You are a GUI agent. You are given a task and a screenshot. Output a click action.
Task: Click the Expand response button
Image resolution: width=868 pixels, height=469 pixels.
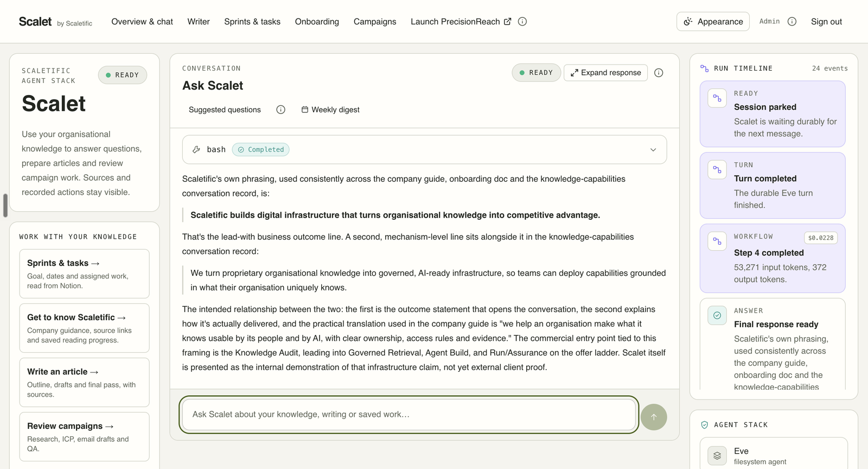(x=605, y=73)
